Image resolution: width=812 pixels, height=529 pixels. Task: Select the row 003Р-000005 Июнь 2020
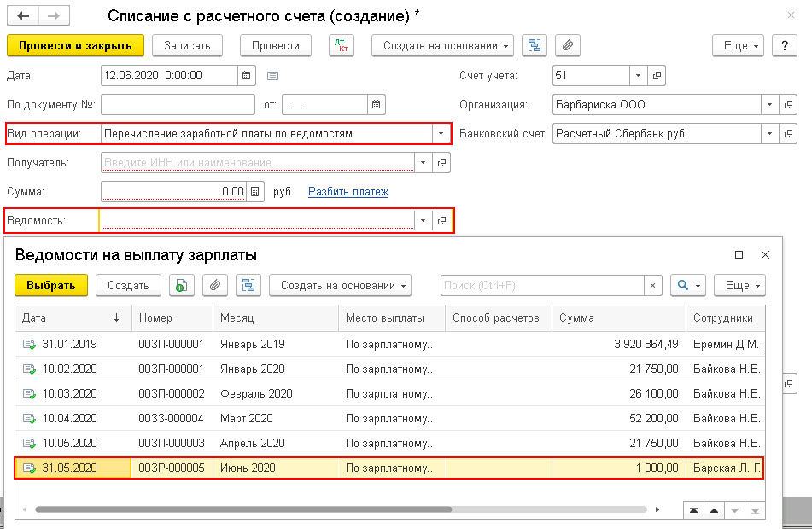click(388, 468)
